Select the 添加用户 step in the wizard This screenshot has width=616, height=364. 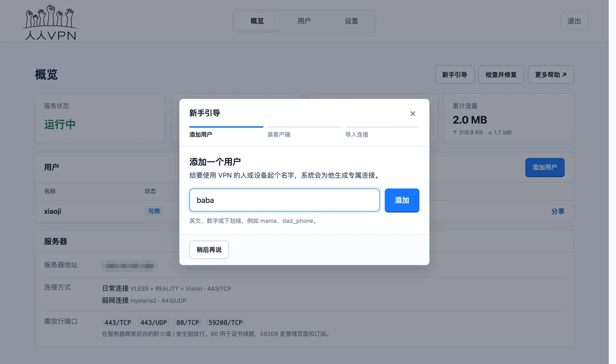226,132
